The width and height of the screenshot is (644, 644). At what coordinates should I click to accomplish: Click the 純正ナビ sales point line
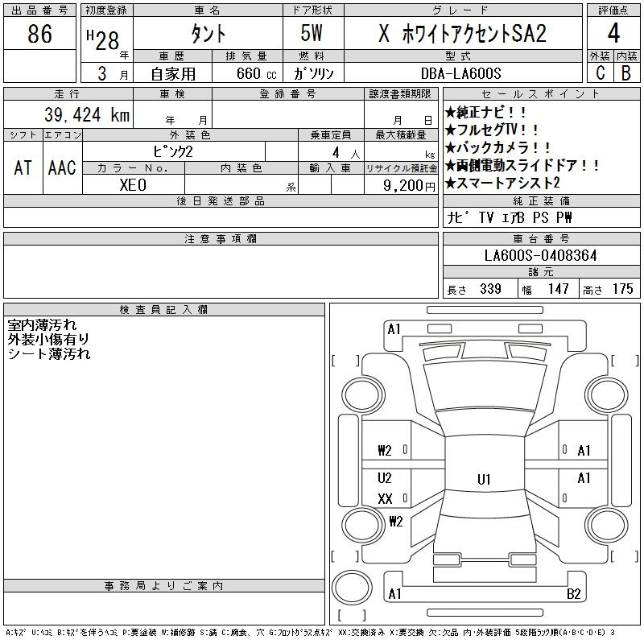tap(485, 114)
